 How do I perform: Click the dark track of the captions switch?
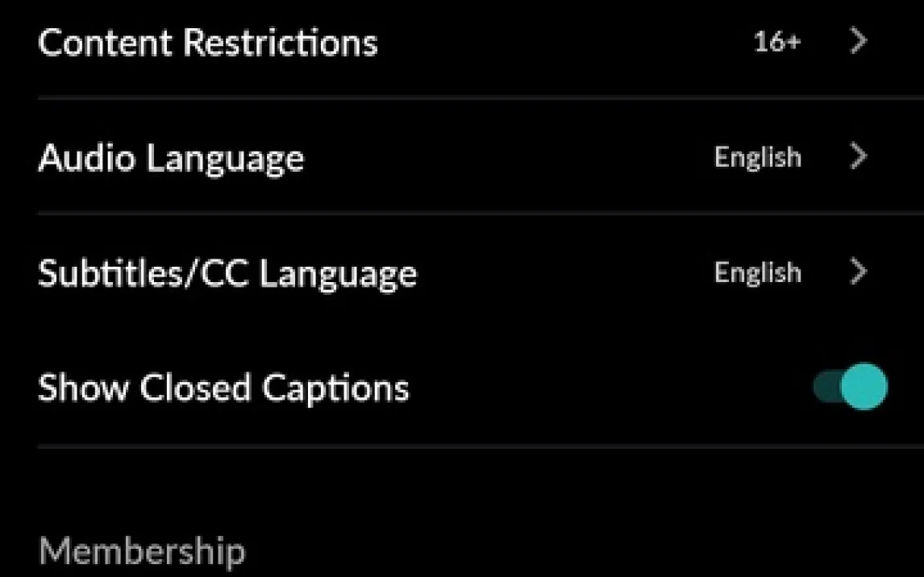tap(825, 388)
